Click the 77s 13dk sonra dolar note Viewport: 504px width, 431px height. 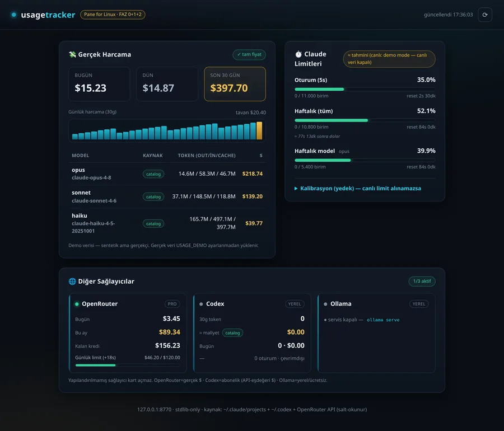click(x=318, y=136)
